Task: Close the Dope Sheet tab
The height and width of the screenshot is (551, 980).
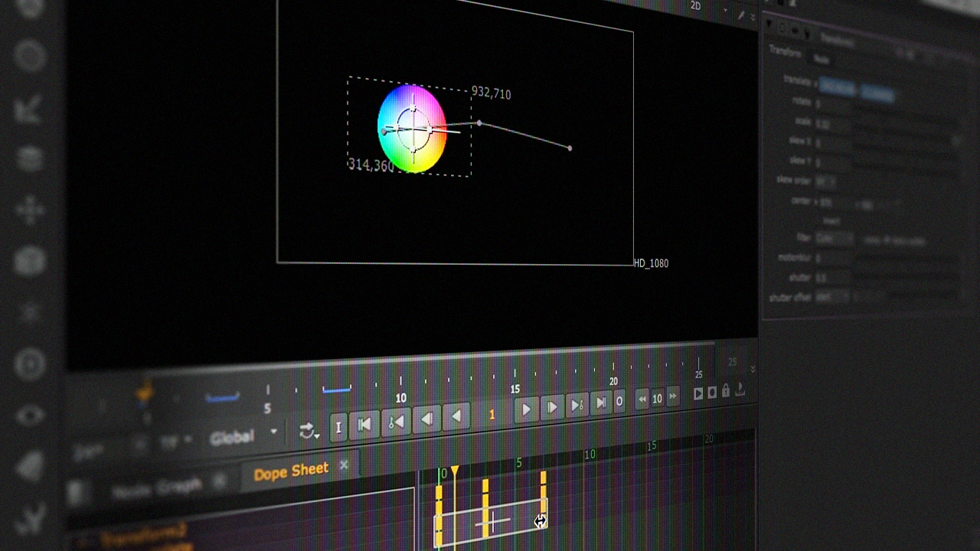Action: (x=344, y=465)
